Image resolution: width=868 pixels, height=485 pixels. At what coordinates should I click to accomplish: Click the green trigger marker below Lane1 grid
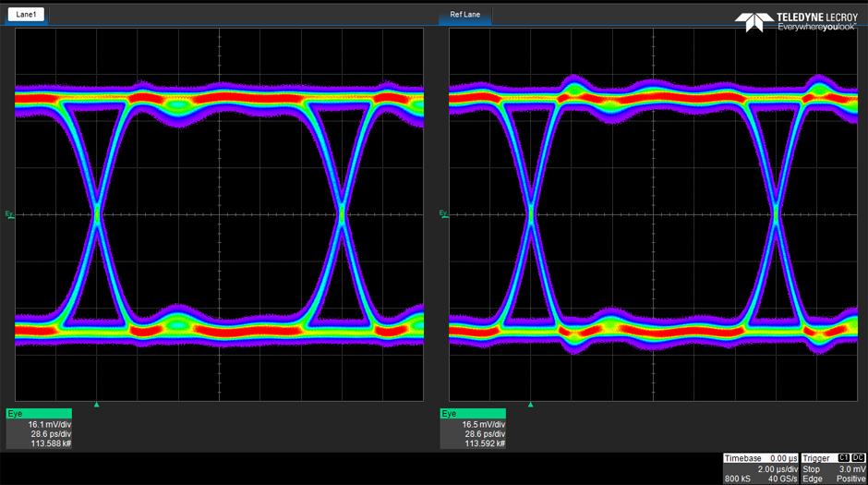pos(97,405)
